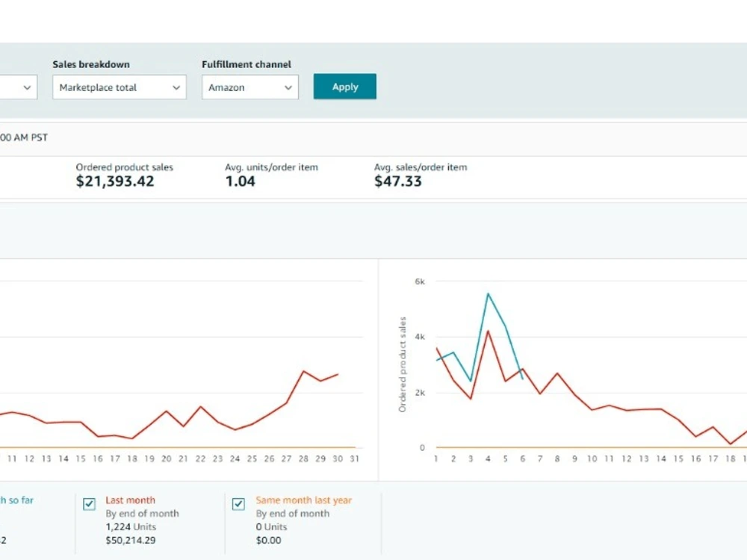
Task: Select the Ordered product sales value $21,393.42
Action: 115,181
